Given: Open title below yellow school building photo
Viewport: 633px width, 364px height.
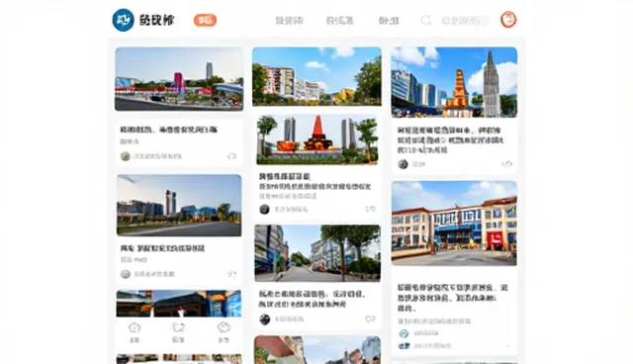Looking at the screenshot, I should 453,298.
